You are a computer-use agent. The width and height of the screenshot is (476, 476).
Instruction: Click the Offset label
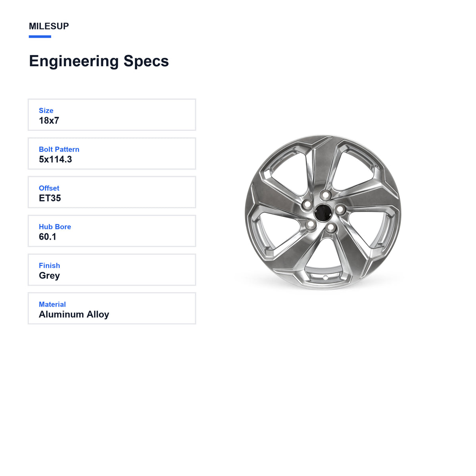pos(49,188)
